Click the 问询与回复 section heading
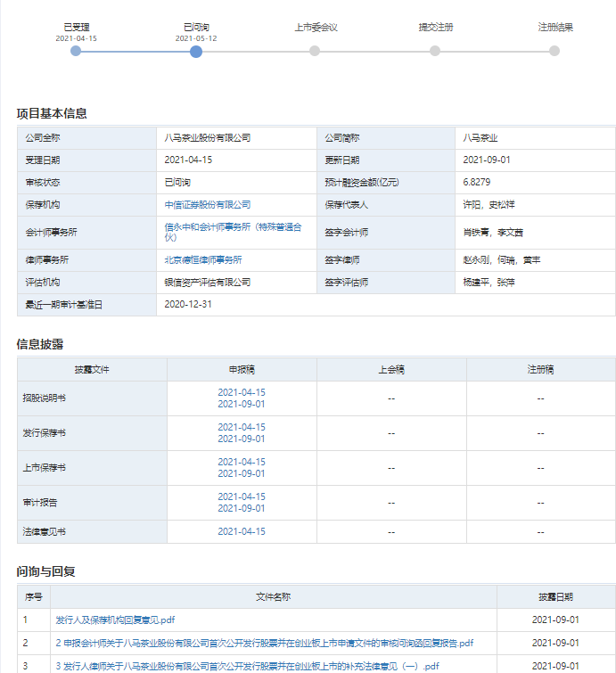Image resolution: width=616 pixels, height=673 pixels. click(46, 571)
